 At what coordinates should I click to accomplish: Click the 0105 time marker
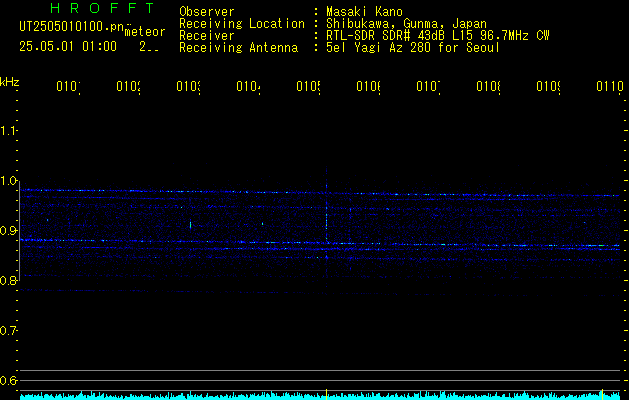coord(308,86)
